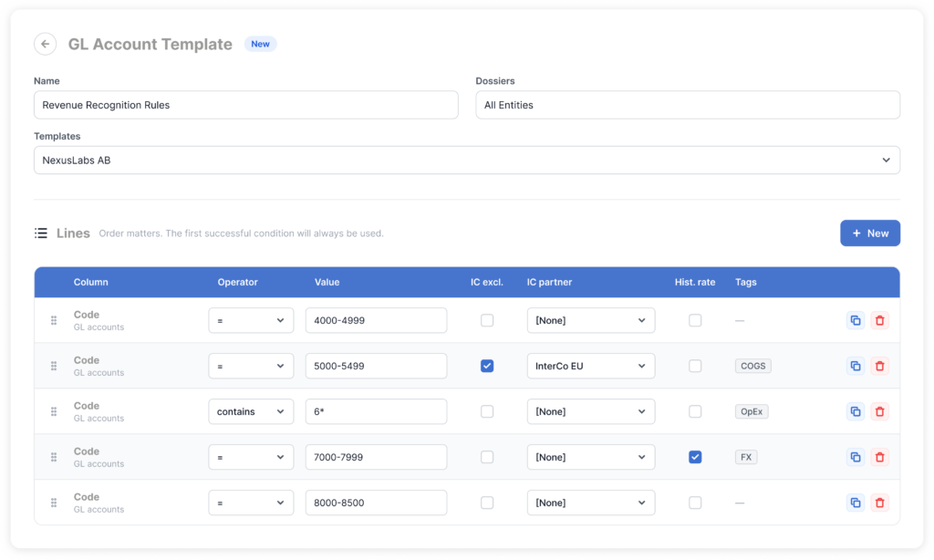Click the New status badge
934x560 pixels.
pos(260,44)
